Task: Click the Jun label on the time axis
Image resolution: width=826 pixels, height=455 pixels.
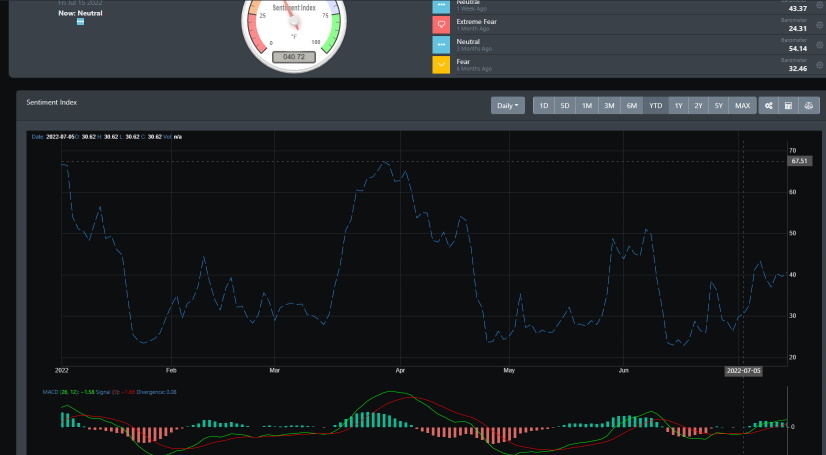Action: [x=624, y=371]
